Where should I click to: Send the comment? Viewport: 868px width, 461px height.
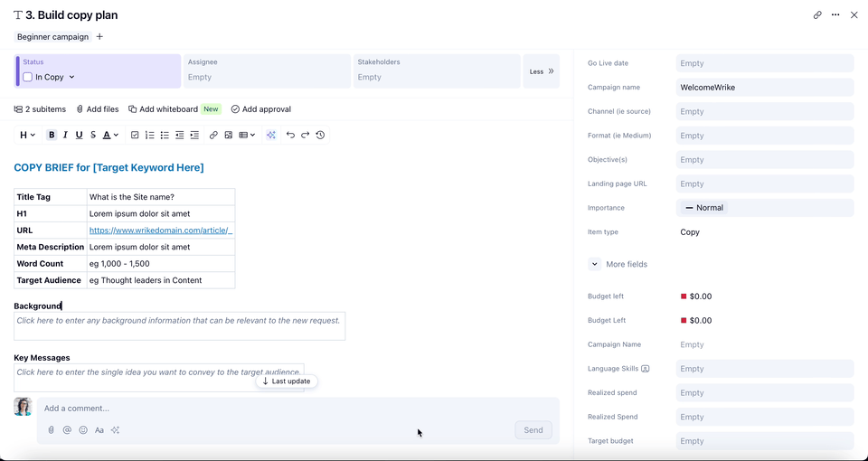533,430
